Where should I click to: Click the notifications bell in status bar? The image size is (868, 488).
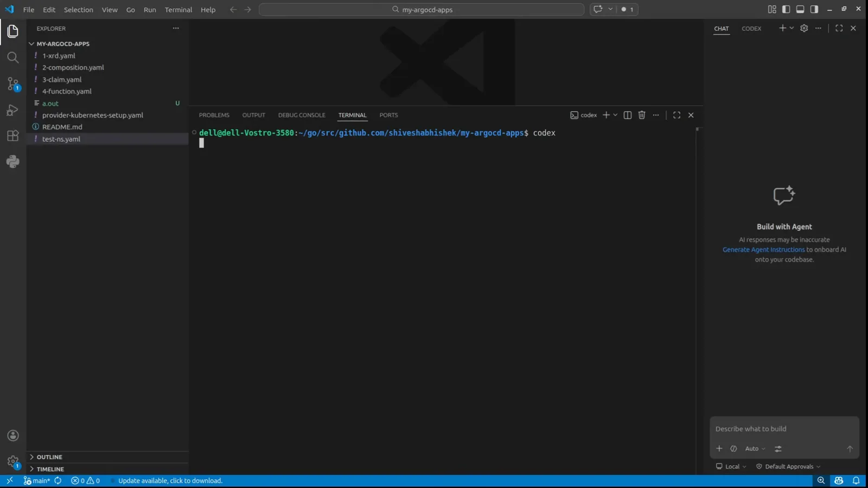coord(856,480)
